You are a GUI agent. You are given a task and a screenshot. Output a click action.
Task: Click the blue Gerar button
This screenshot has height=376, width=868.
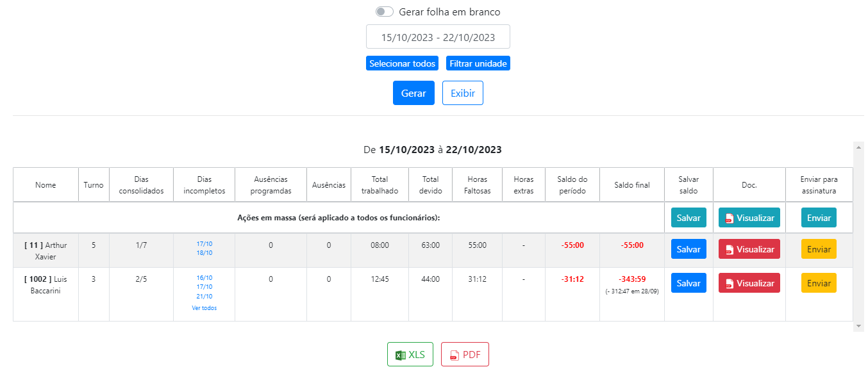[413, 93]
